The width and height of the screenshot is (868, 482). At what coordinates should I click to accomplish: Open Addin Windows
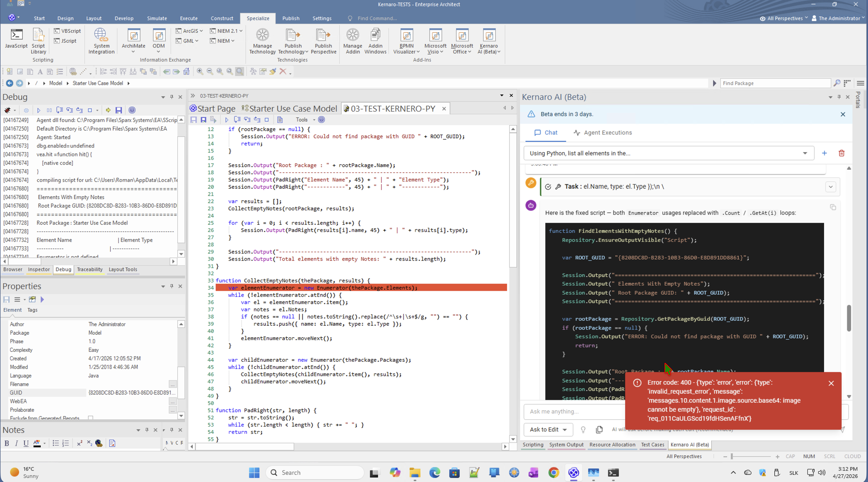375,41
